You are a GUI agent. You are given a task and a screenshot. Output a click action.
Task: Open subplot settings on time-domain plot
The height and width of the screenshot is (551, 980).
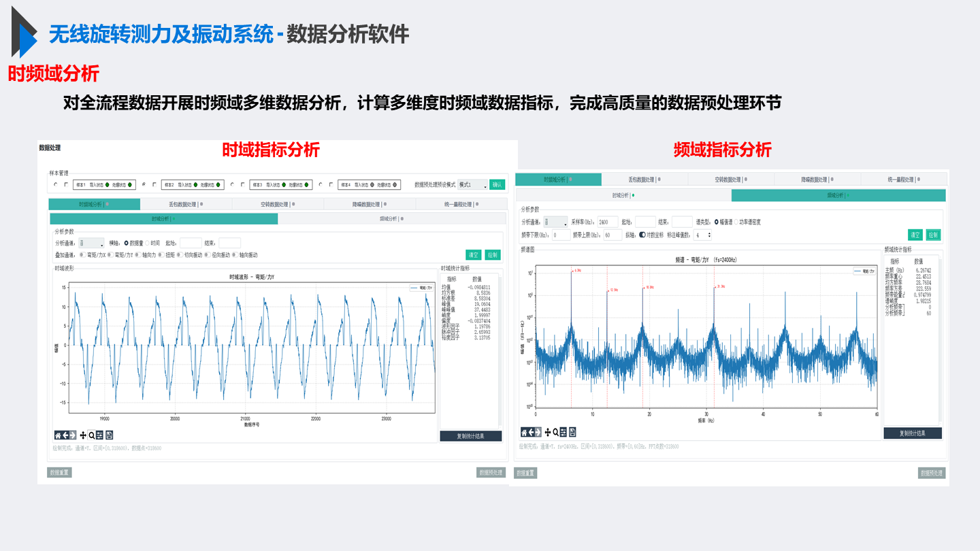pos(99,435)
